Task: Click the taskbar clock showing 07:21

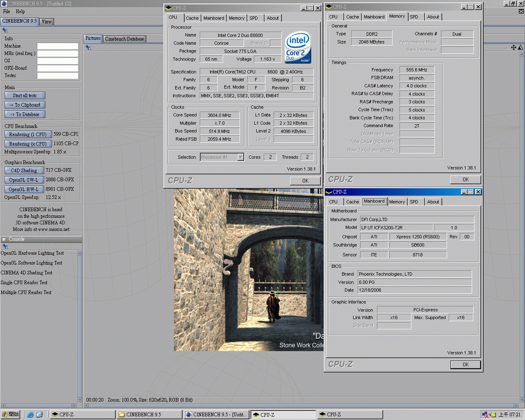Action: pyautogui.click(x=509, y=415)
